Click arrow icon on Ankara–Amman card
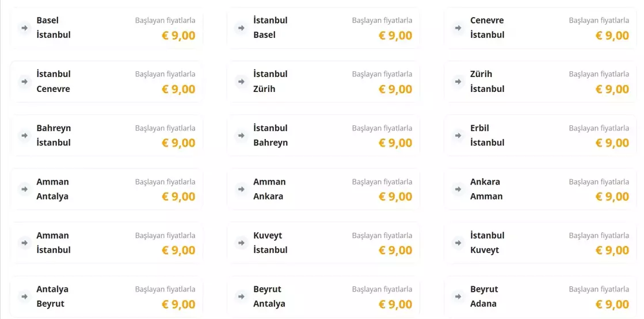Screen dimensions: 644x319 click(458, 189)
